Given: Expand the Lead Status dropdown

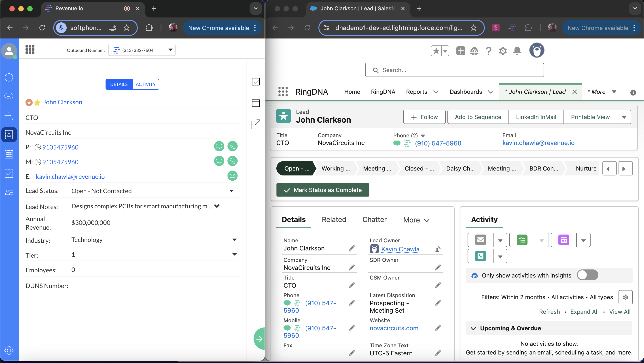Looking at the screenshot, I should (231, 191).
